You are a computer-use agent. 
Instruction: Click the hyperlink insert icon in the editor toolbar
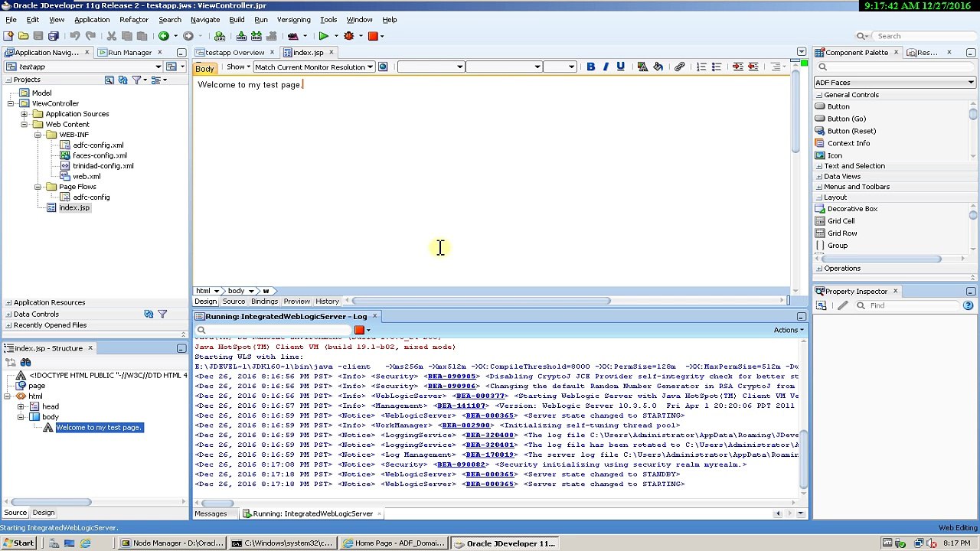pos(679,67)
